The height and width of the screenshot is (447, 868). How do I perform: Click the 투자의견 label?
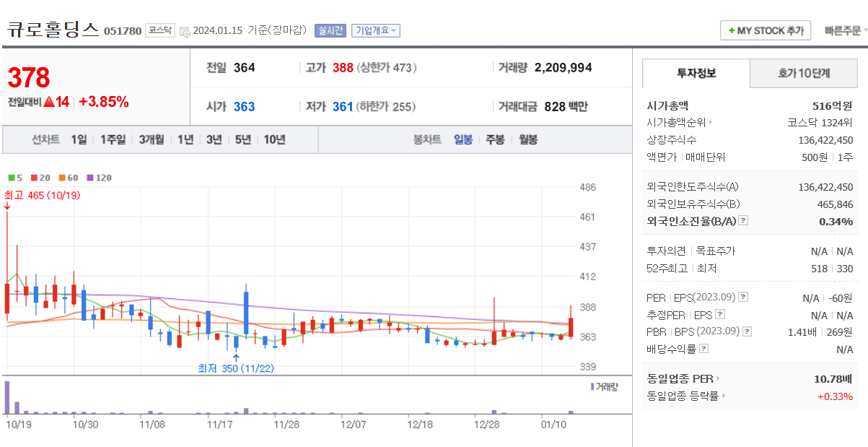666,251
